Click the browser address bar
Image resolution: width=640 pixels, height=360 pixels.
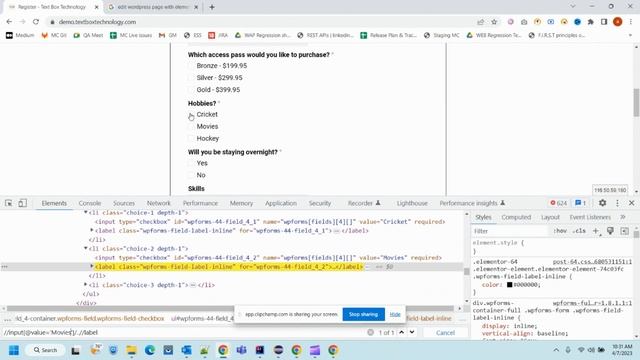click(x=261, y=22)
